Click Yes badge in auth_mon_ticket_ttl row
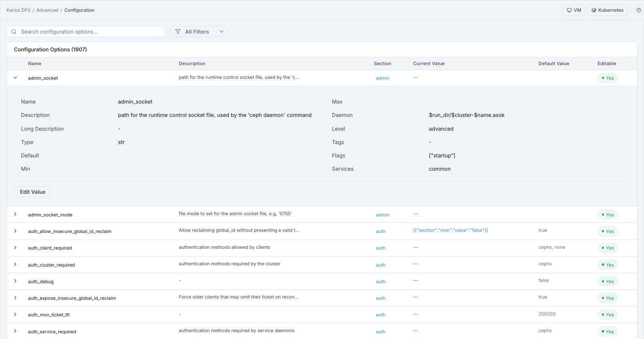644x339 pixels. point(608,315)
